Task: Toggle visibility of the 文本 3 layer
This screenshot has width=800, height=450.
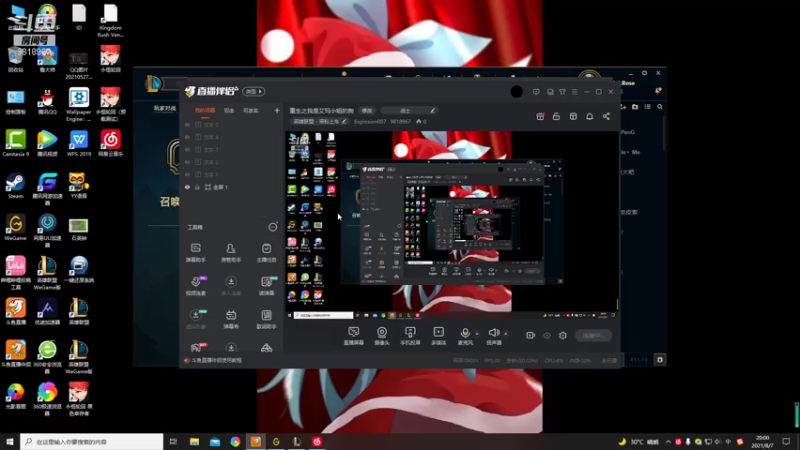Action: pos(187,149)
